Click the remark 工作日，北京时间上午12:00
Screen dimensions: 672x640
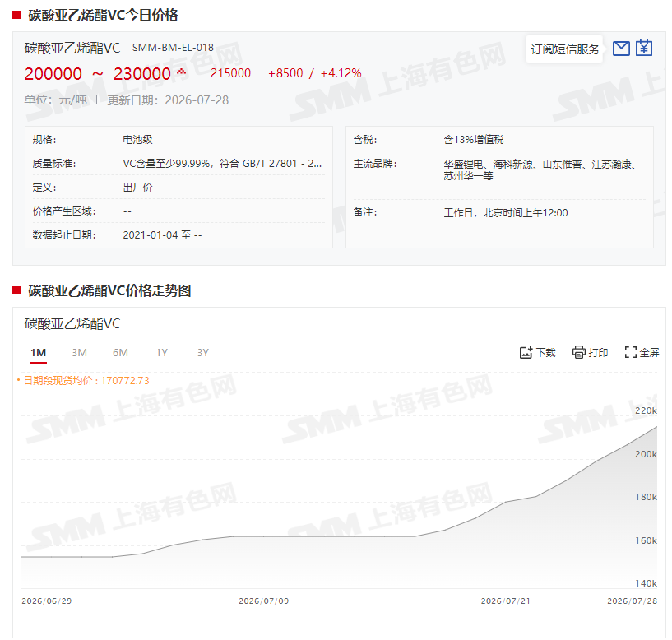(x=506, y=213)
